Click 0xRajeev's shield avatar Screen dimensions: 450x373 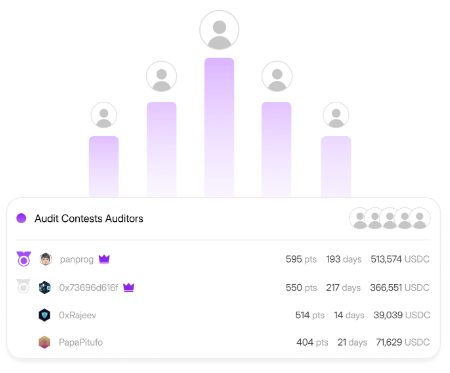point(44,315)
